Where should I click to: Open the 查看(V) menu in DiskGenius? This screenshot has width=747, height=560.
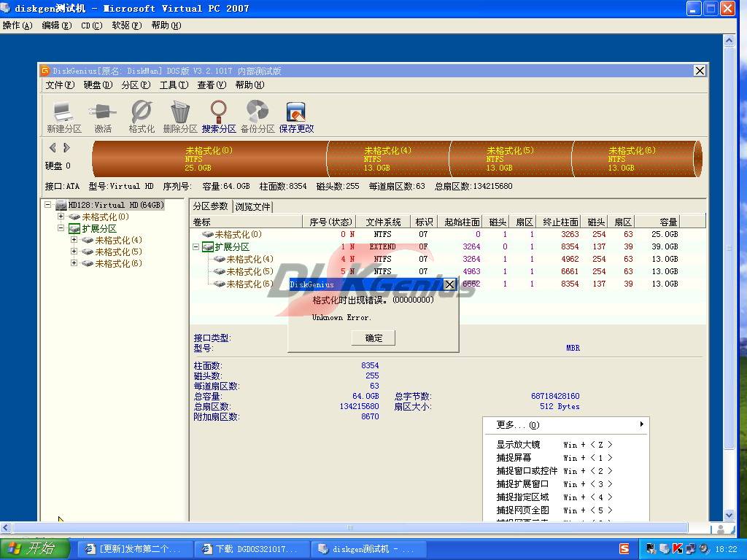coord(212,85)
